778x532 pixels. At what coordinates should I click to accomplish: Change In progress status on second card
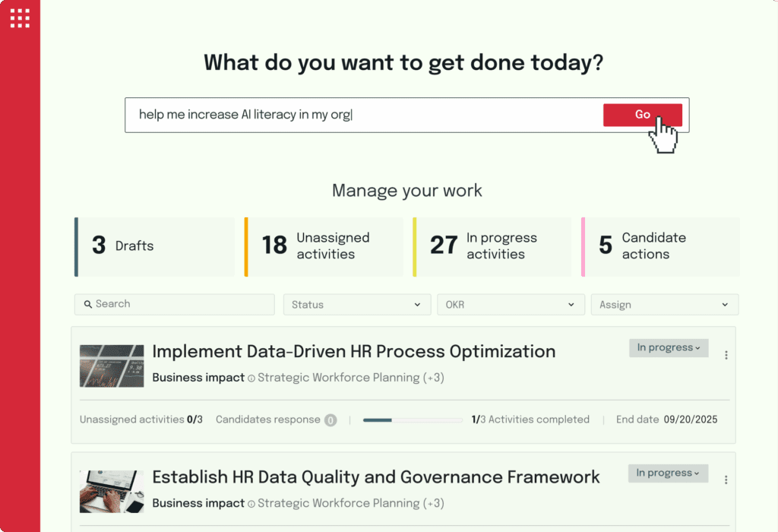(x=668, y=473)
